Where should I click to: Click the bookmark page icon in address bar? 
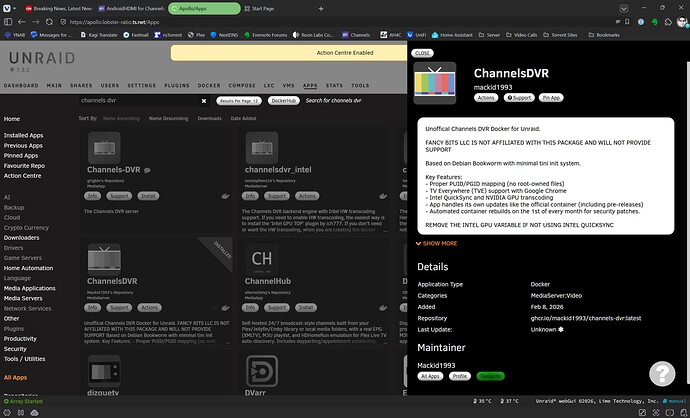tap(627, 22)
